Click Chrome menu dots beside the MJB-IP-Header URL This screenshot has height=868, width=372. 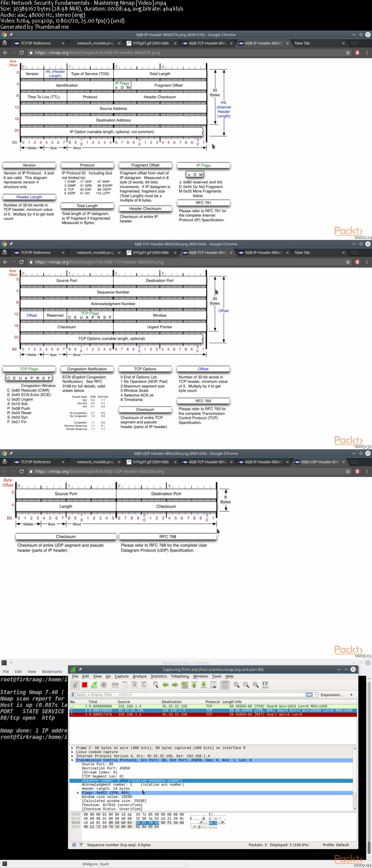[367, 53]
